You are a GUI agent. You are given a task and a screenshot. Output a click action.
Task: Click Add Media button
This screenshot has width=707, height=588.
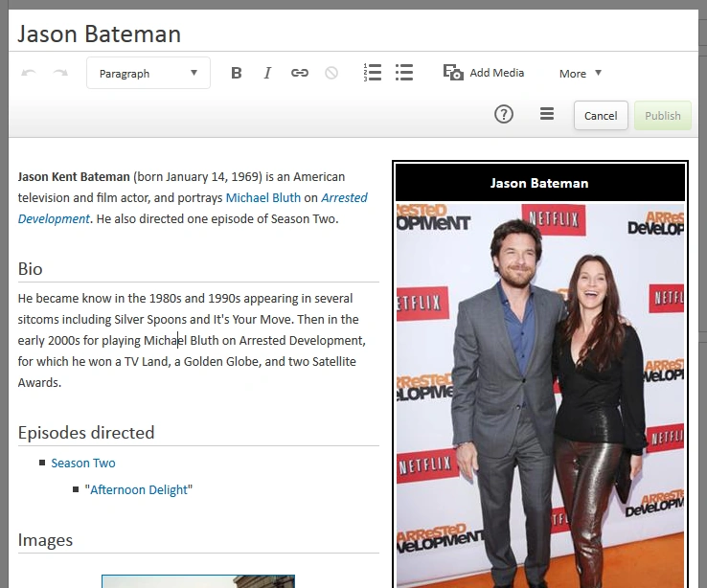click(484, 73)
